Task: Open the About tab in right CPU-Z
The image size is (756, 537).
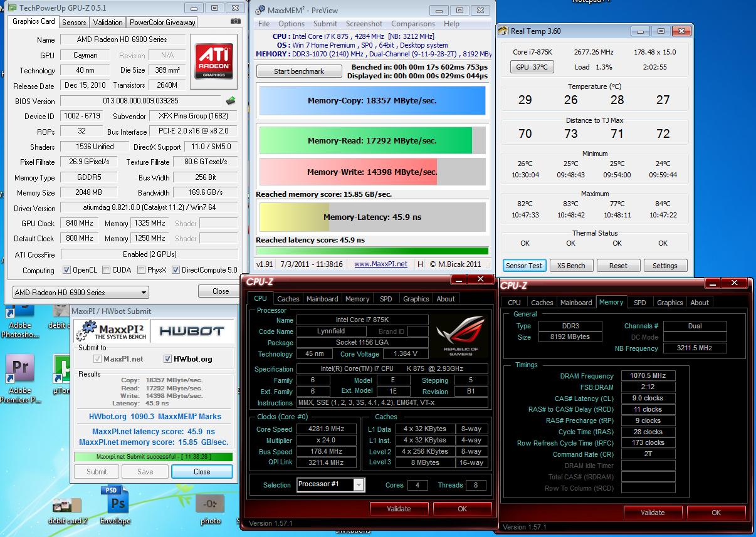Action: point(700,303)
